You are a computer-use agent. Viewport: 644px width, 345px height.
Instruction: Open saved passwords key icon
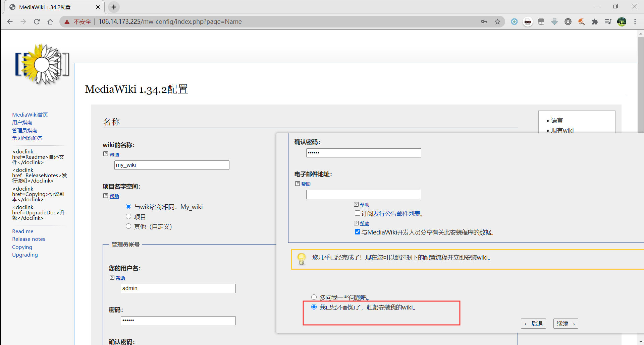pyautogui.click(x=484, y=22)
